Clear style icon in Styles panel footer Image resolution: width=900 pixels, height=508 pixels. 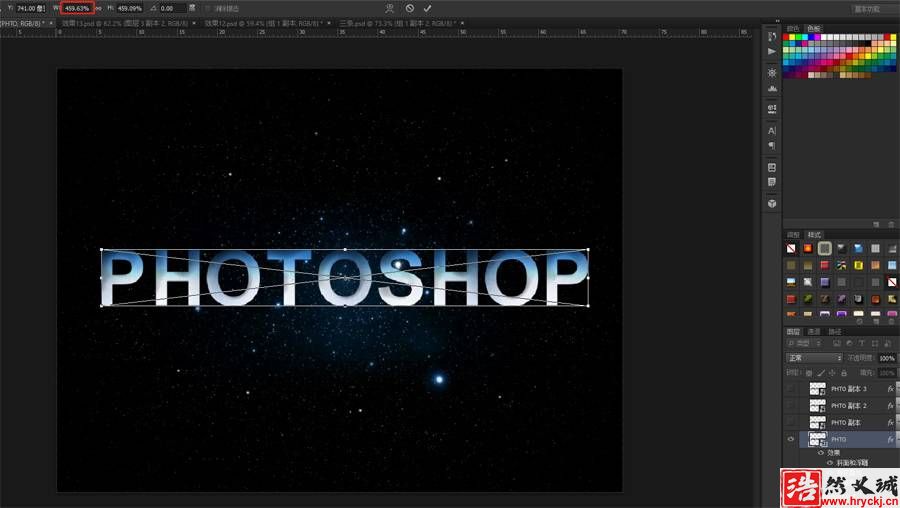[x=859, y=322]
